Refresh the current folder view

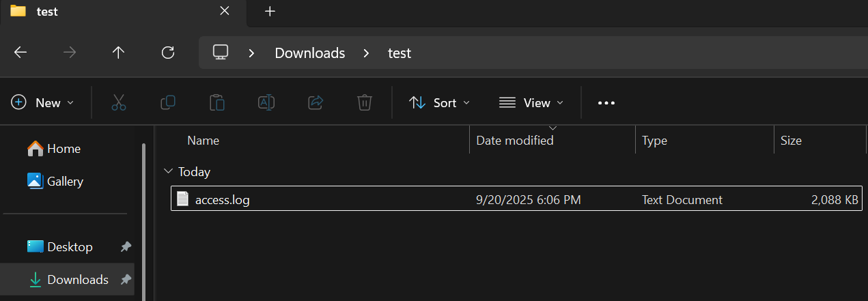coord(168,53)
